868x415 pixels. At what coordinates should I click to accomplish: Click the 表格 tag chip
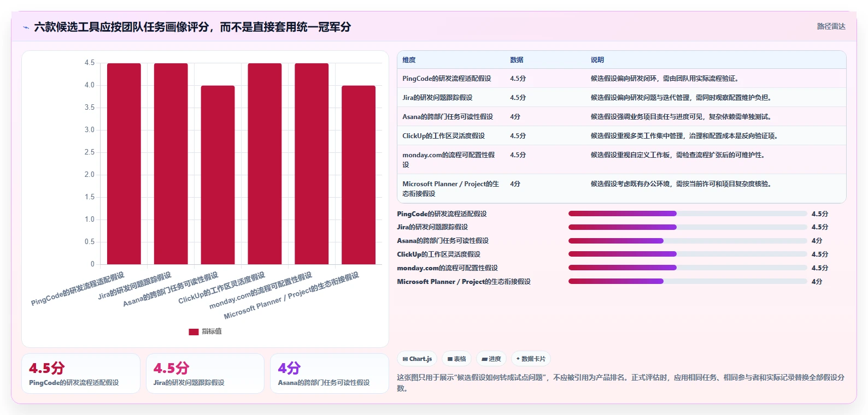[x=456, y=359]
